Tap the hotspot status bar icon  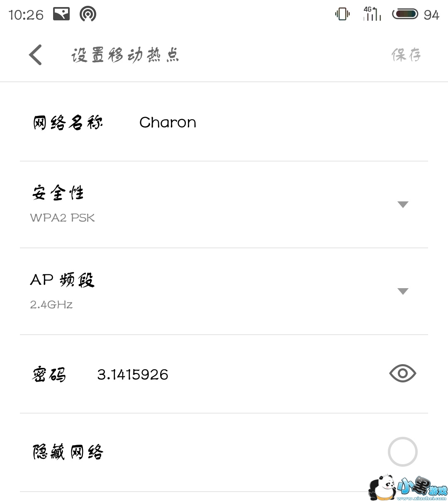point(88,15)
